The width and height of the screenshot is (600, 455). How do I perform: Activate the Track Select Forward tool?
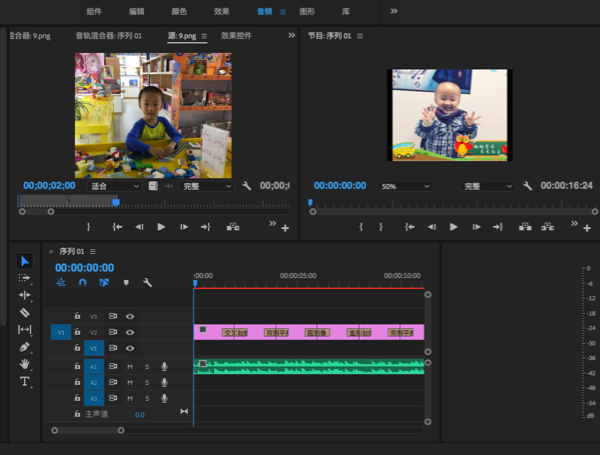click(x=25, y=278)
